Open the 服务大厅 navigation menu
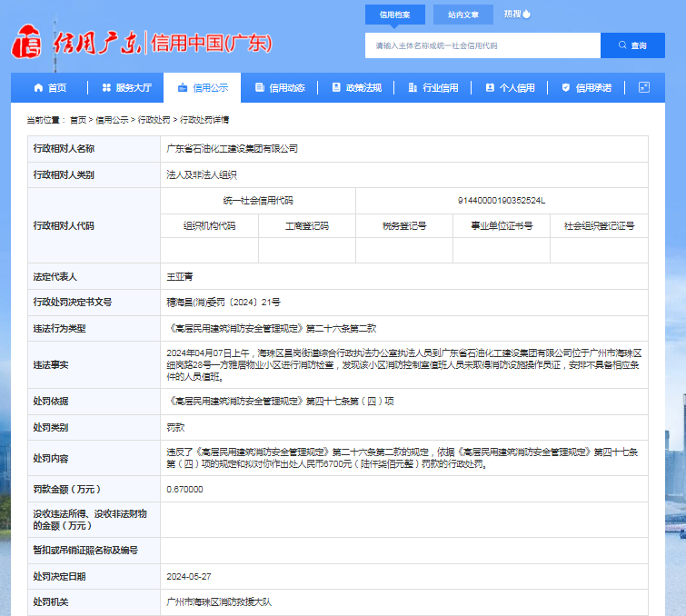This screenshot has height=616, width=686. pos(126,88)
